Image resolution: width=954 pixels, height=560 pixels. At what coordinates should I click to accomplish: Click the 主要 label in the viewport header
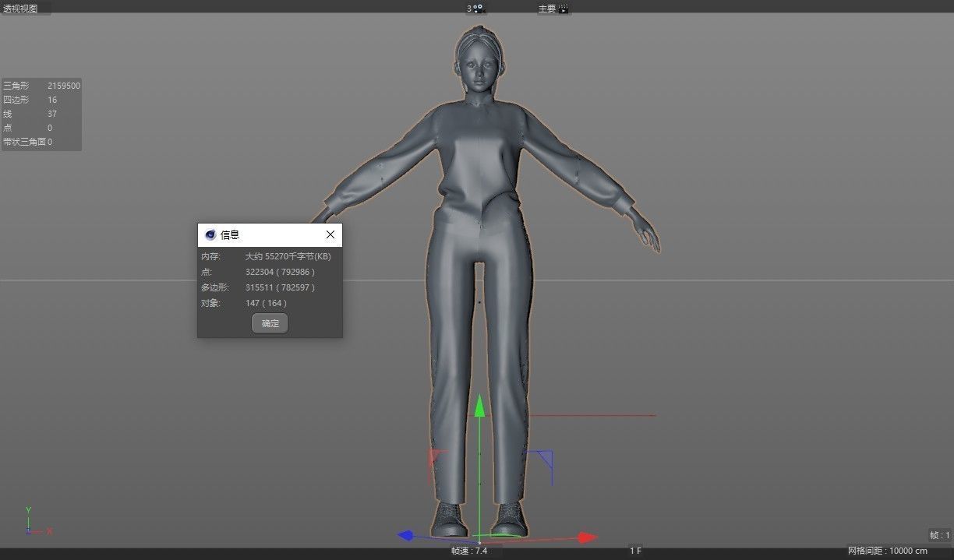coord(546,9)
